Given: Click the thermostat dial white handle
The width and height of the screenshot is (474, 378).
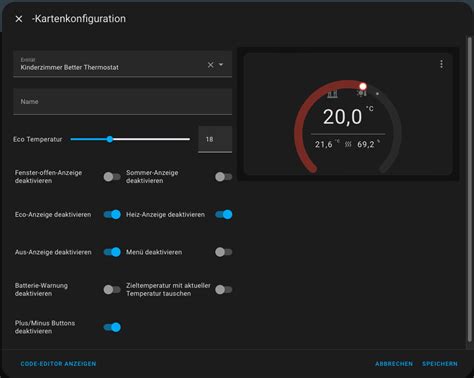Looking at the screenshot, I should click(363, 87).
